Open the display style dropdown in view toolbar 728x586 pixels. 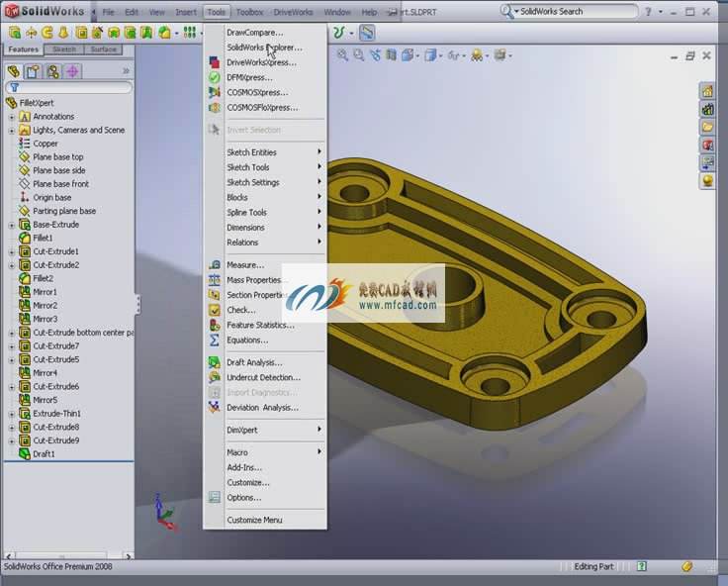click(440, 55)
